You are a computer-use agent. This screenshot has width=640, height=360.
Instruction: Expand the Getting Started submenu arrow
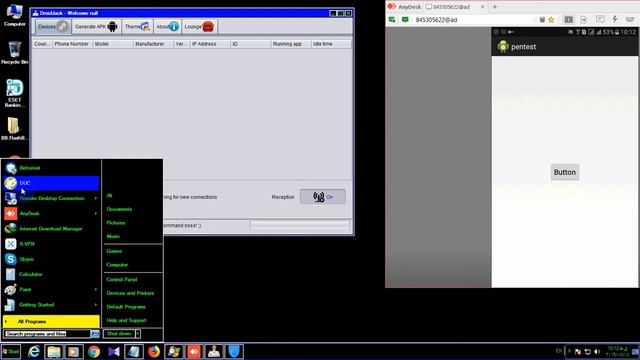pyautogui.click(x=96, y=304)
